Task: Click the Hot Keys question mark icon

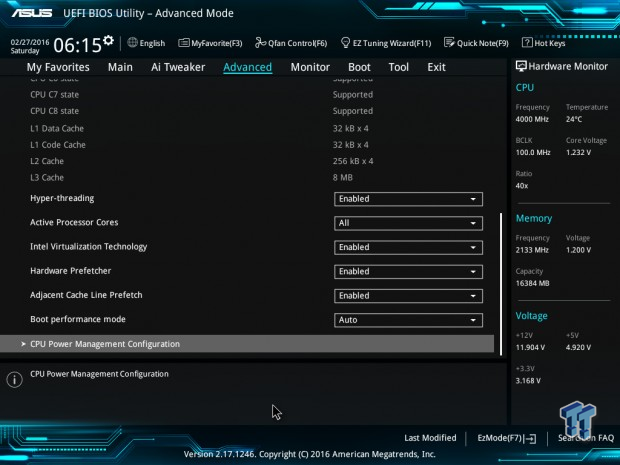Action: (527, 42)
